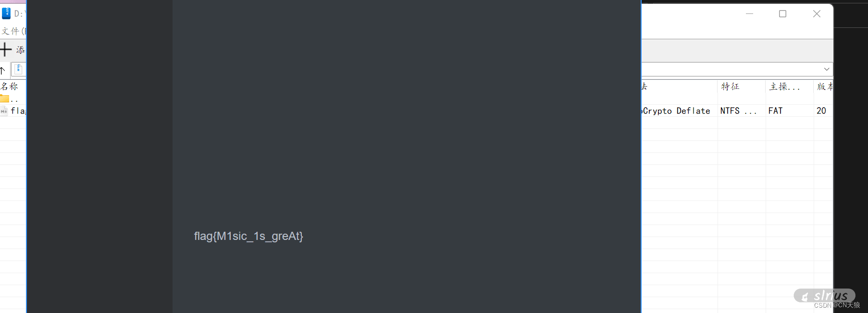Click the NTFS characteristics cell
Viewport: 868px width, 313px height.
click(x=738, y=111)
